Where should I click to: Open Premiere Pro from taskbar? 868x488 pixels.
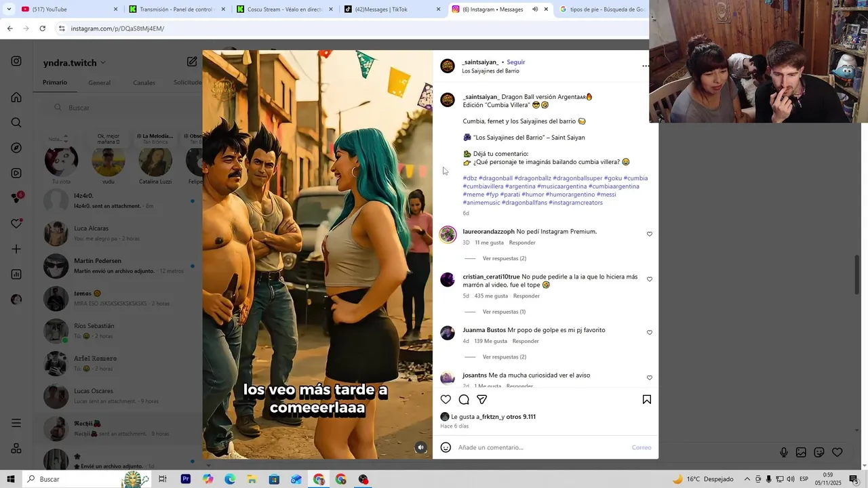pos(185,479)
